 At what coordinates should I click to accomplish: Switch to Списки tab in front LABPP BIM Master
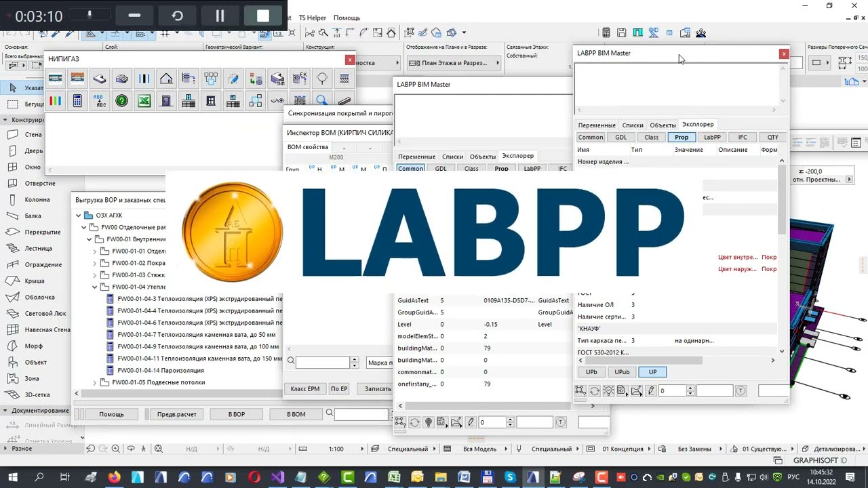(x=633, y=125)
